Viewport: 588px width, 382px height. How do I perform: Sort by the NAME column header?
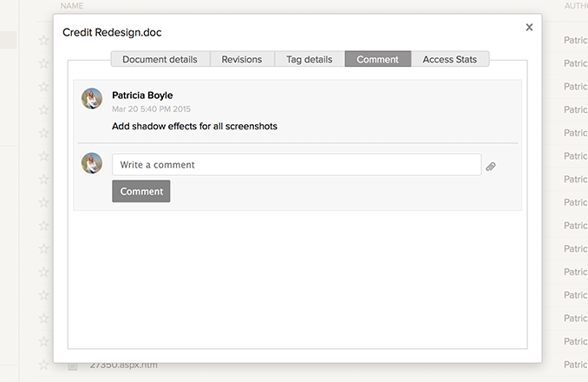[x=71, y=5]
